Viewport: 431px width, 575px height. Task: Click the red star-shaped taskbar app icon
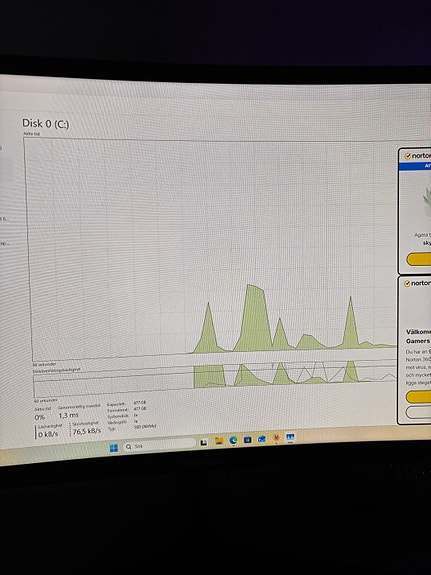(276, 438)
